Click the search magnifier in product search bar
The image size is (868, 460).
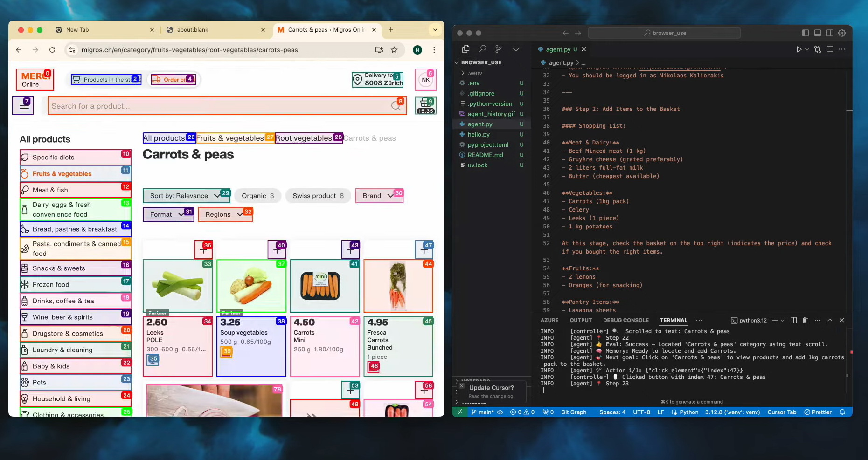(396, 106)
